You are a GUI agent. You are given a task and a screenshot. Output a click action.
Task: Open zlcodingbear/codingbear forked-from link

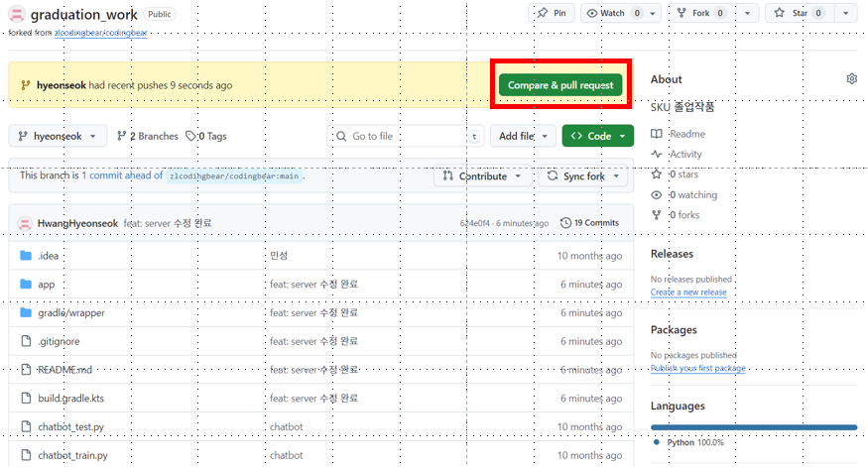coord(101,33)
